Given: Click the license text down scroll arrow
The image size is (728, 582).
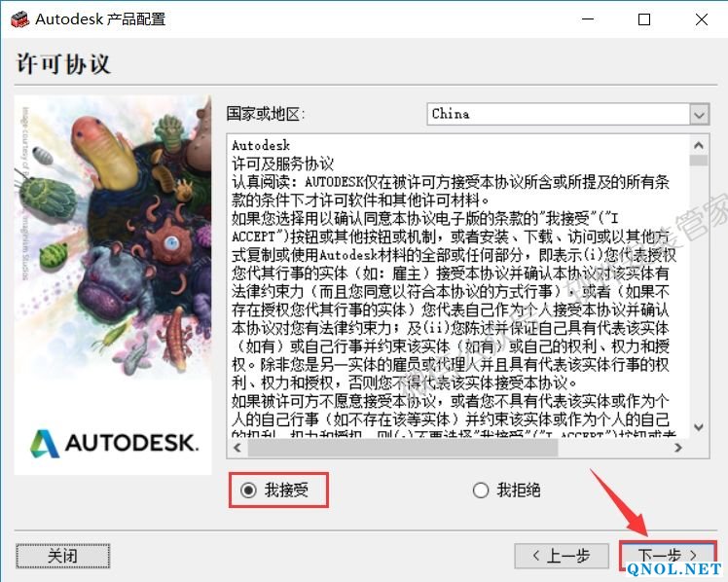Looking at the screenshot, I should pos(698,427).
